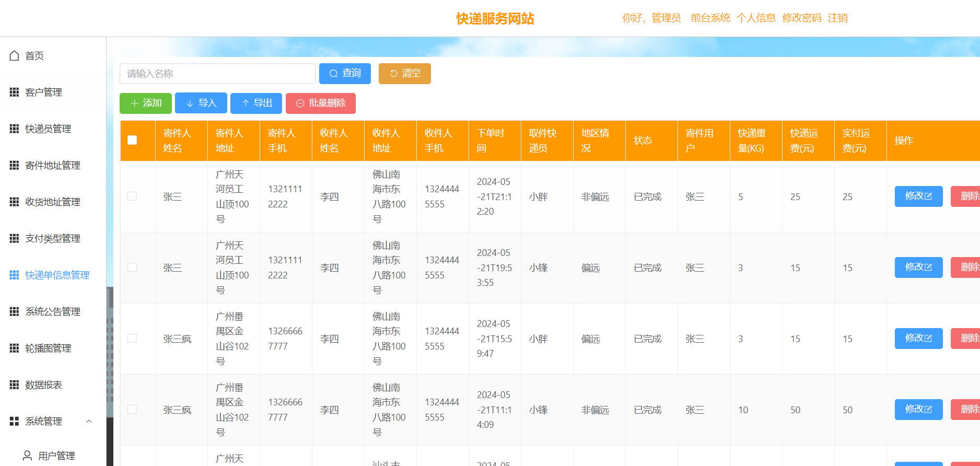
Task: Click the minus-circle icon in 批量删除 button
Action: click(x=300, y=103)
